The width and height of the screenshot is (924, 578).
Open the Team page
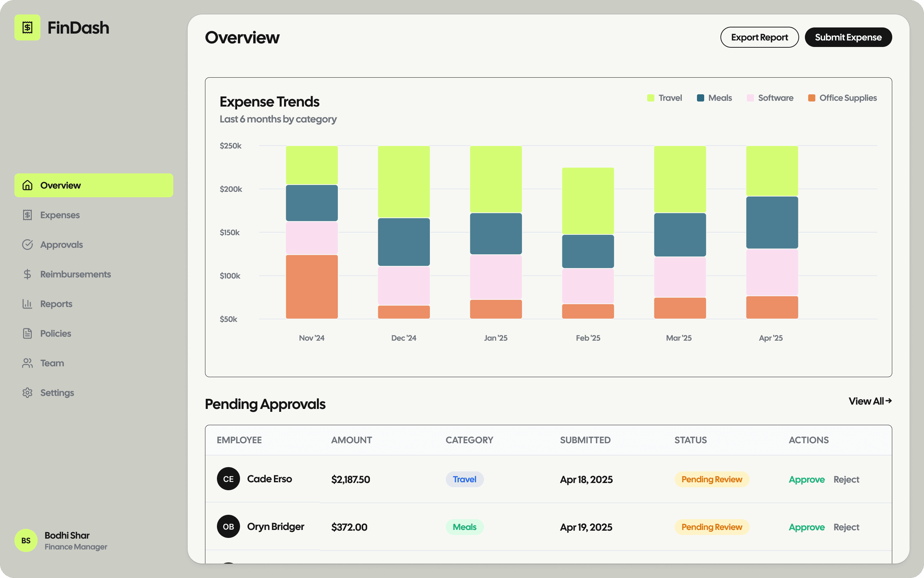[x=93, y=363]
